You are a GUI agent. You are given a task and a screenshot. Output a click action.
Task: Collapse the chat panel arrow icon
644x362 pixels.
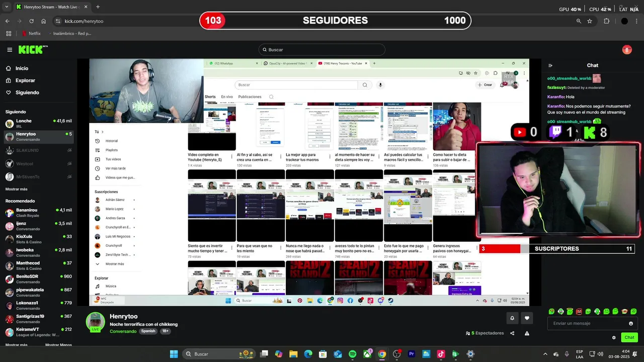[x=550, y=65]
